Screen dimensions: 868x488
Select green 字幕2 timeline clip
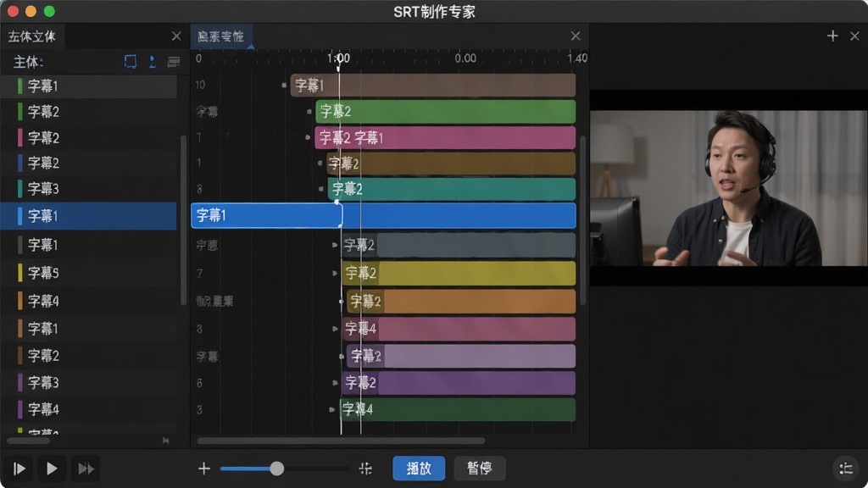(x=446, y=112)
